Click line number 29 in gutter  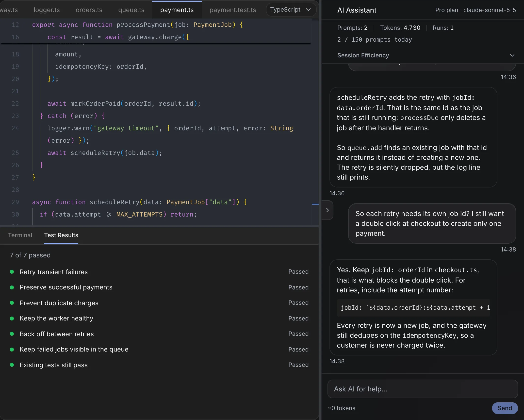tap(15, 202)
